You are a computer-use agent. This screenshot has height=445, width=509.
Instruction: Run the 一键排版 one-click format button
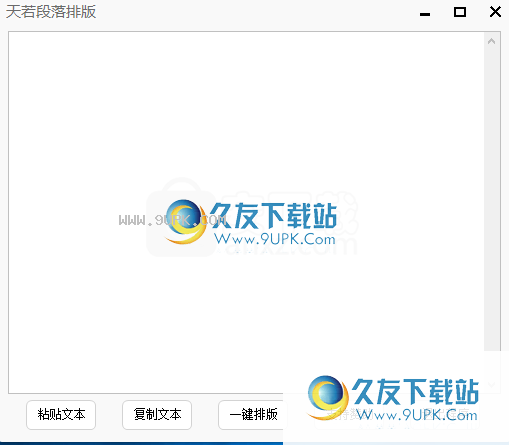(x=253, y=415)
